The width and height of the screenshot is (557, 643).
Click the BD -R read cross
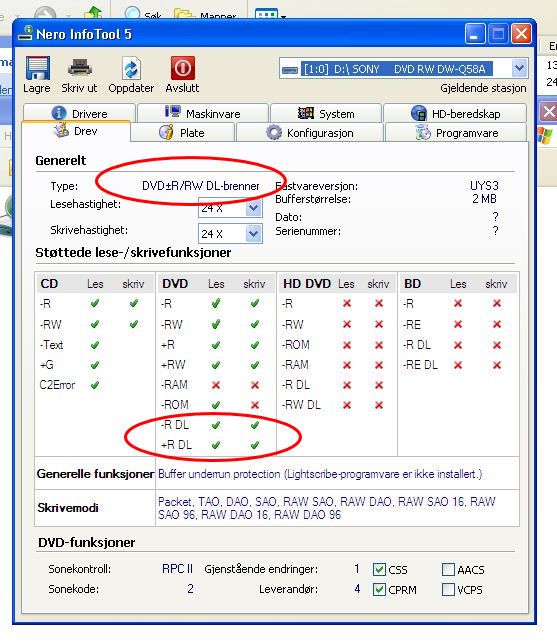458,303
